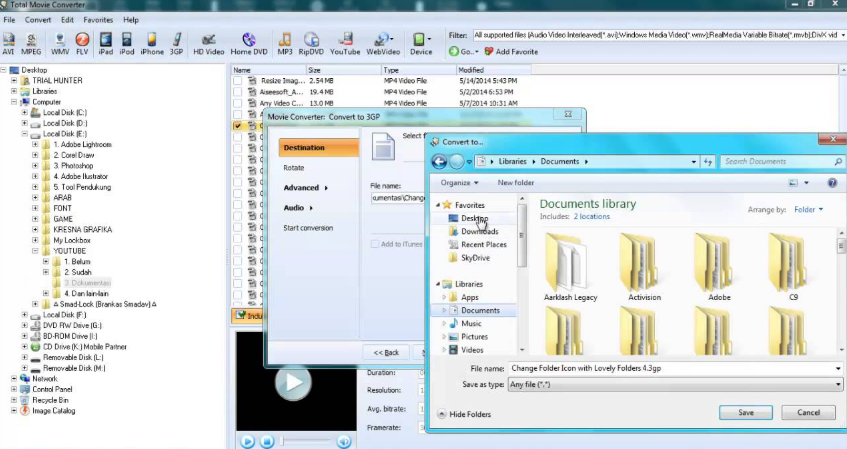Uncheck the selected file checkbox
Viewport: 847px width, 449px height.
237,125
